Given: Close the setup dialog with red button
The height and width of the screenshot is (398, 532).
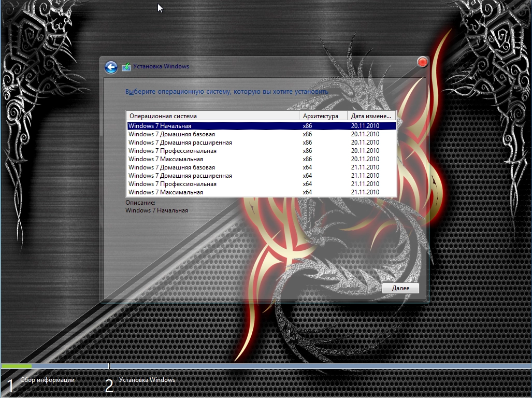Looking at the screenshot, I should [x=422, y=62].
